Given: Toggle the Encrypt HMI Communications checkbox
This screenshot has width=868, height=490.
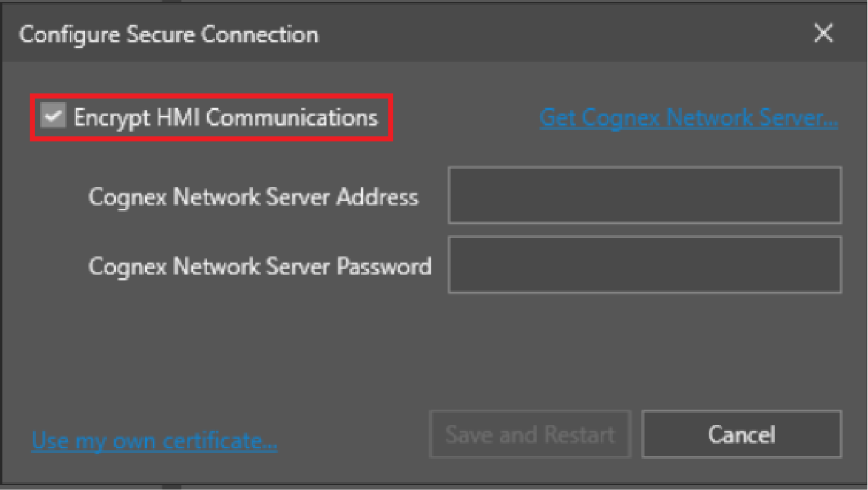Looking at the screenshot, I should [54, 116].
